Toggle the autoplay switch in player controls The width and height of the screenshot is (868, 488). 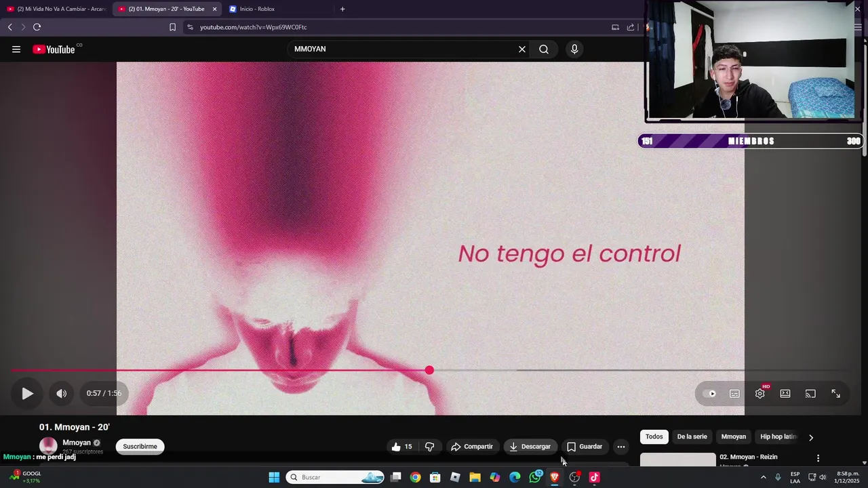(x=709, y=393)
